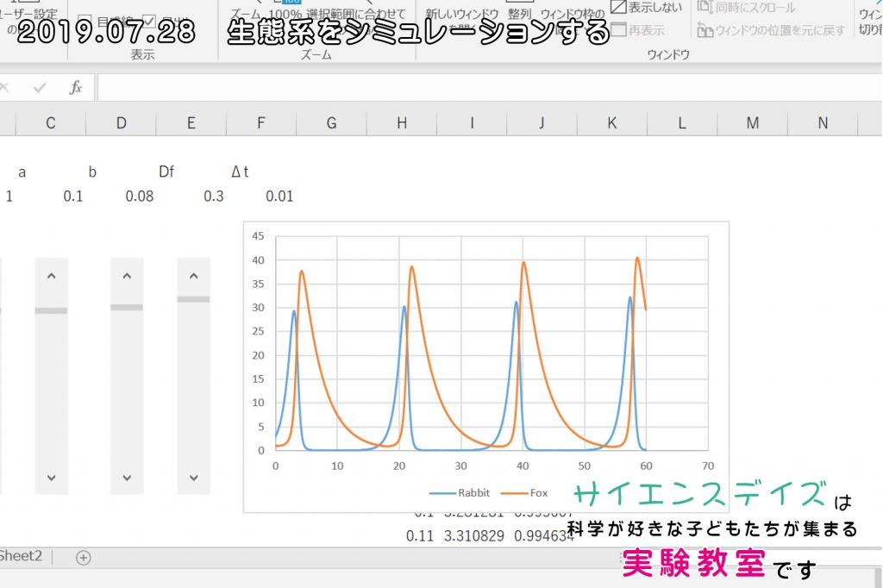This screenshot has width=883, height=588.
Task: Select column N header
Action: pyautogui.click(x=823, y=122)
